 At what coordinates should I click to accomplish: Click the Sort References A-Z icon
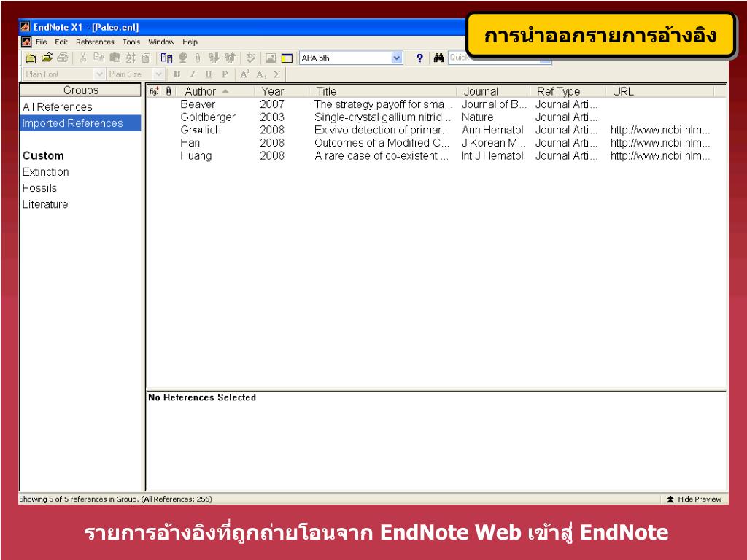[x=131, y=58]
